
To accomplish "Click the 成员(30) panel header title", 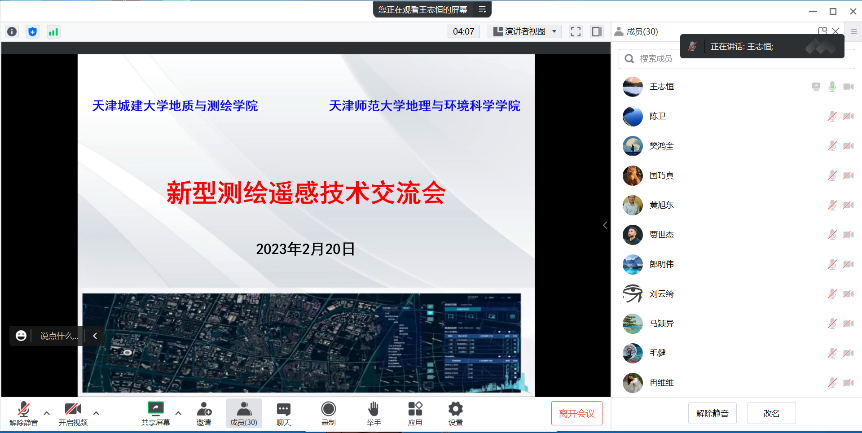I will (x=643, y=32).
